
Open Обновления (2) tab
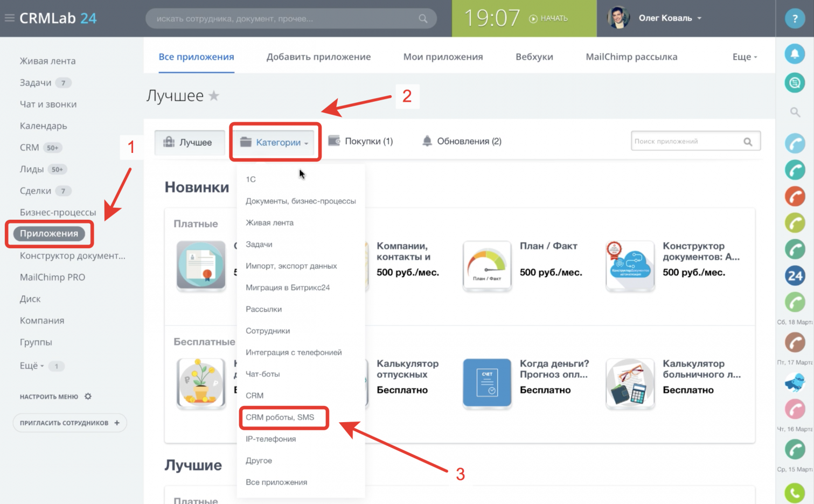pyautogui.click(x=462, y=141)
